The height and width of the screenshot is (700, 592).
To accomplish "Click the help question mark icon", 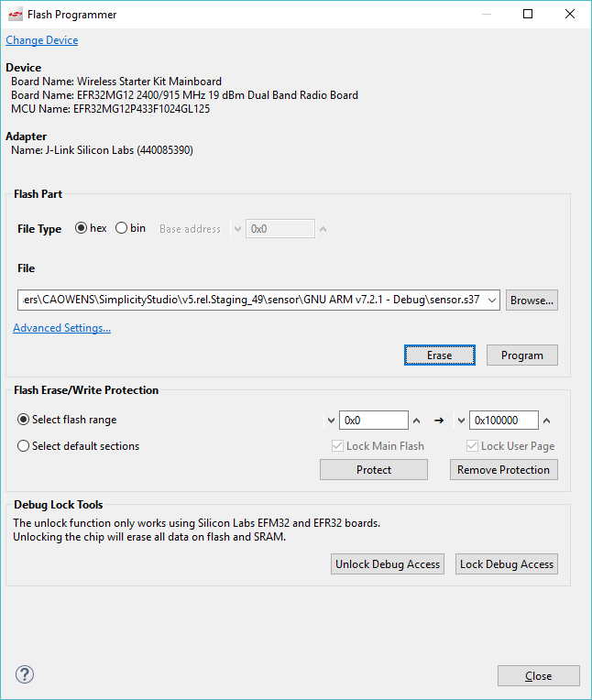I will (x=25, y=675).
